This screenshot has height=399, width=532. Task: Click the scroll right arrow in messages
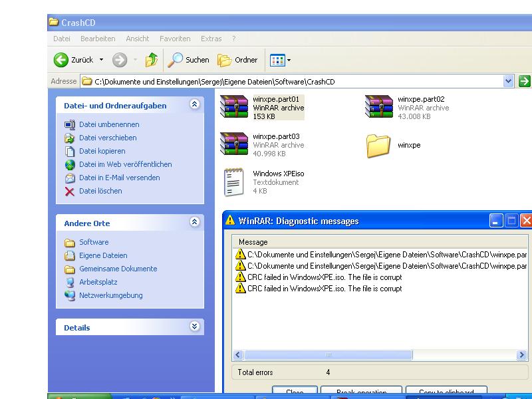click(521, 355)
